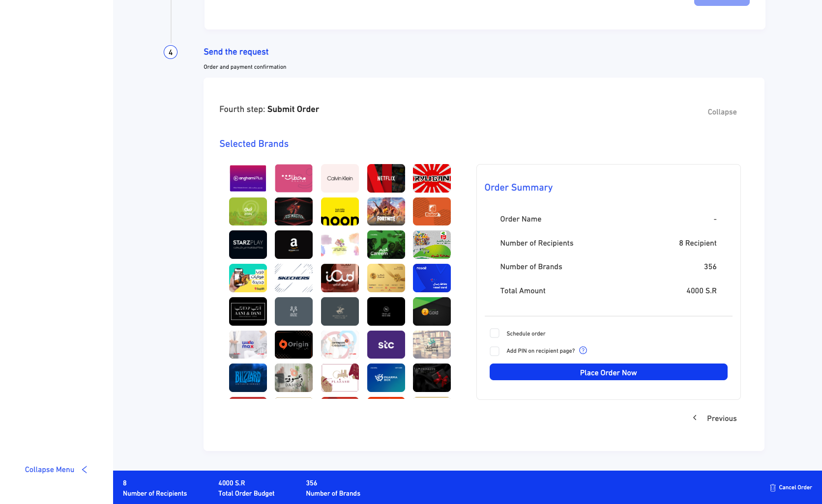Screen dimensions: 822x504
Task: Open the orange Baloot card
Action: click(432, 212)
